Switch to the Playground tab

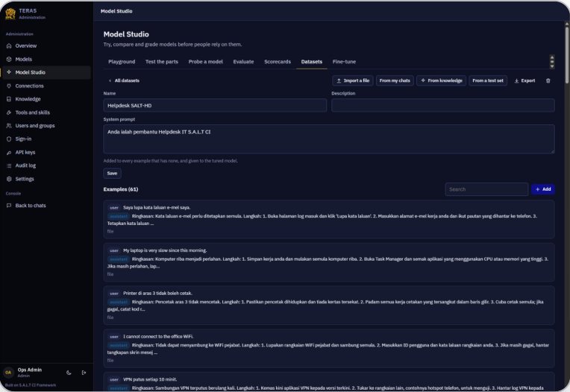pyautogui.click(x=122, y=62)
